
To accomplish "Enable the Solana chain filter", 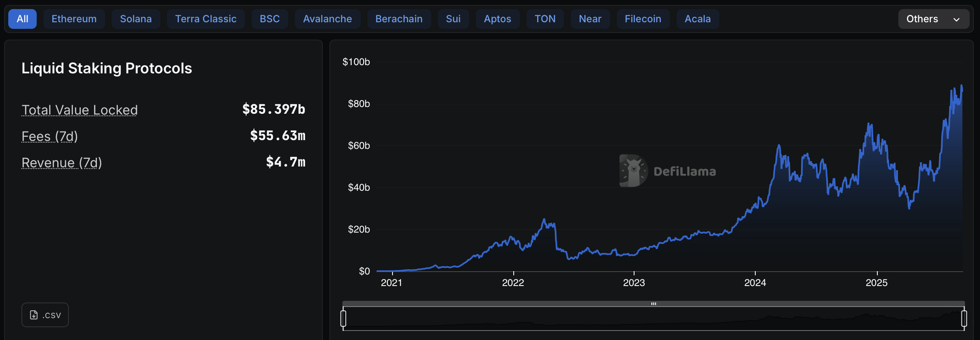I will pyautogui.click(x=136, y=19).
